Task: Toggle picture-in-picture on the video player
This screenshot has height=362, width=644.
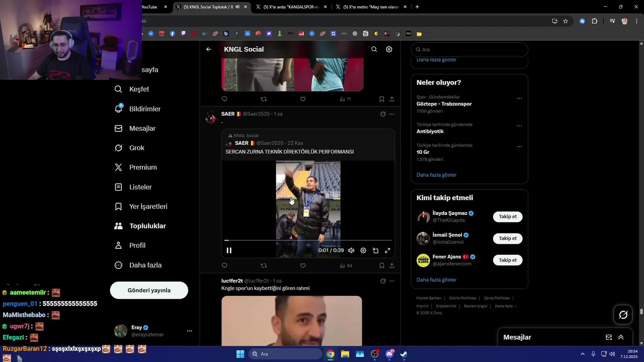Action: [375, 250]
